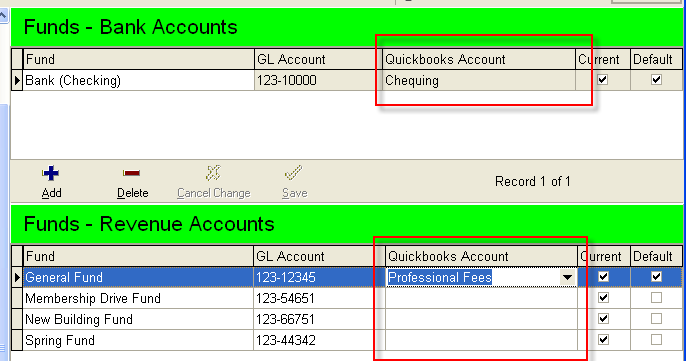Toggle Current checkbox for Bank (Checking)
This screenshot has height=361, width=686.
(603, 80)
